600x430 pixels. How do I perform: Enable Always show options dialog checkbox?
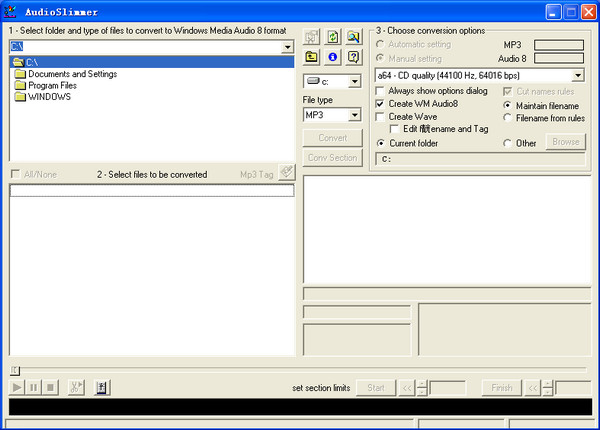(380, 91)
